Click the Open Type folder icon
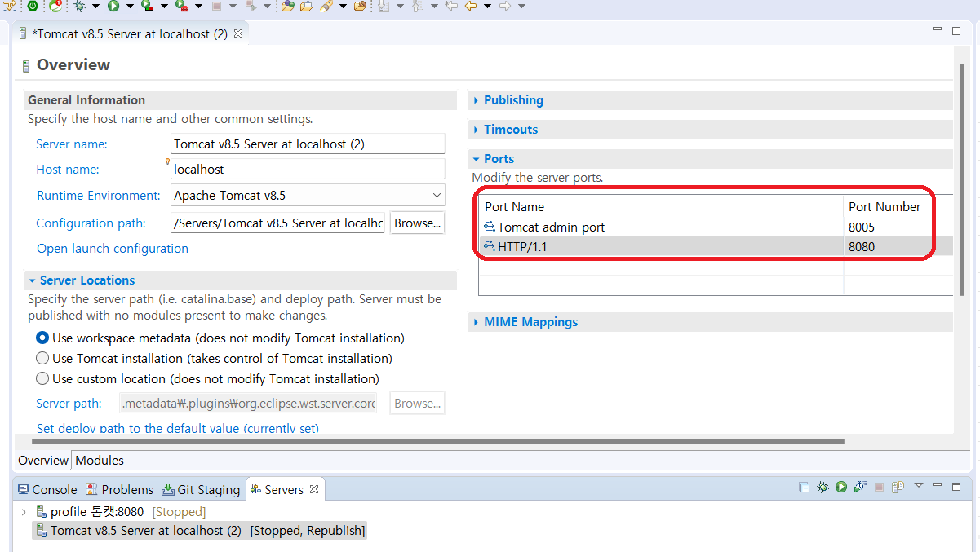The image size is (980, 552). 287,6
